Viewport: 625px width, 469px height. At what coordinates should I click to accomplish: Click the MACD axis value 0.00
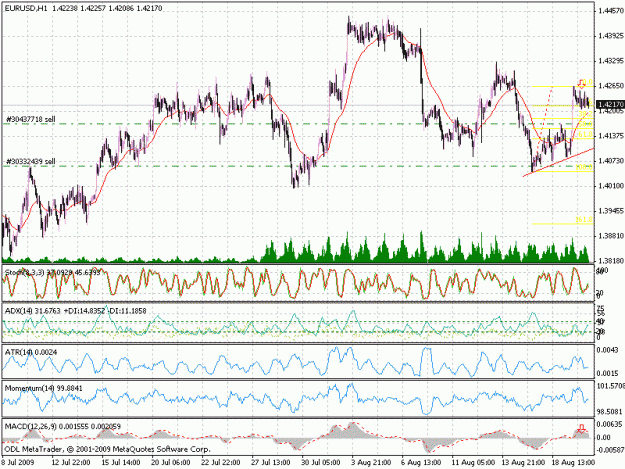click(x=604, y=437)
